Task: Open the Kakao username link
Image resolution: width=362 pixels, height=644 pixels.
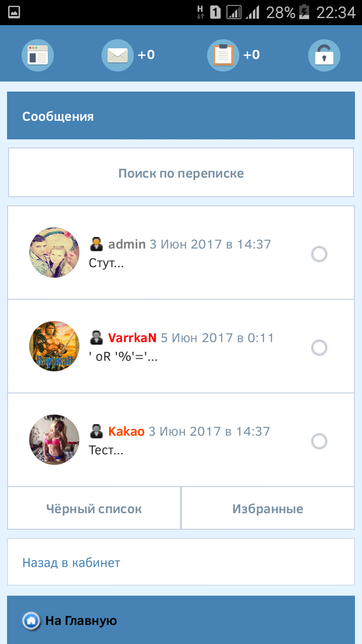Action: [126, 431]
